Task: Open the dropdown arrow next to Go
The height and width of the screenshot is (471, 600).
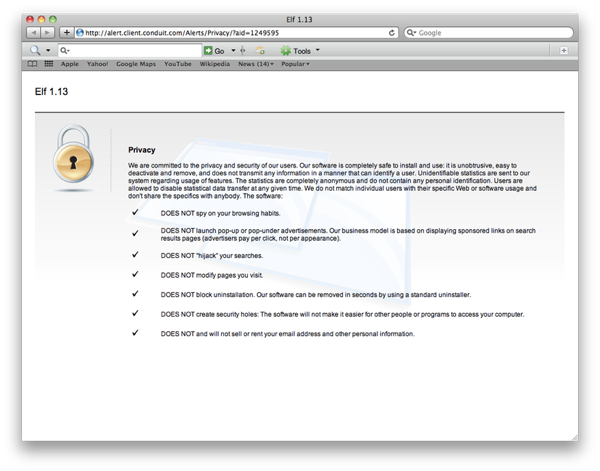Action: tap(233, 51)
